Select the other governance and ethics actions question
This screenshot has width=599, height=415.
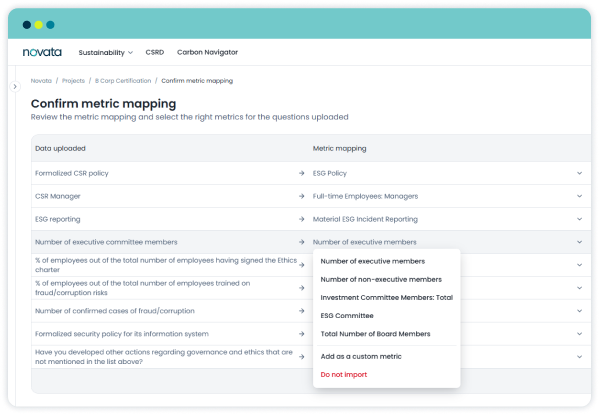point(164,357)
